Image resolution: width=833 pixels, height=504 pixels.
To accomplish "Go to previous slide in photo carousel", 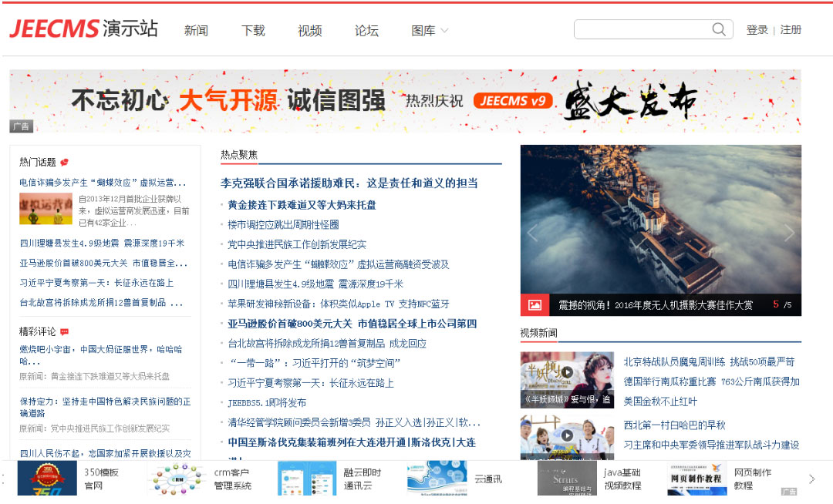I will (x=532, y=233).
